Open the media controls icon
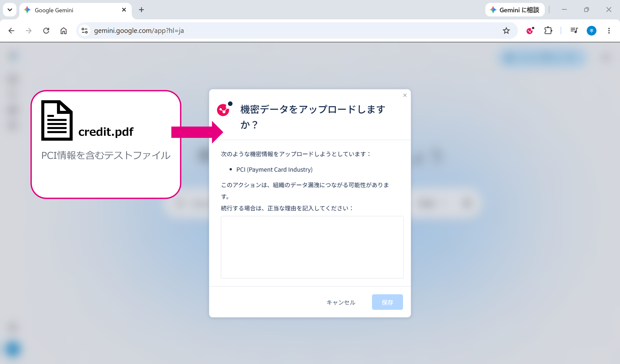 [574, 31]
